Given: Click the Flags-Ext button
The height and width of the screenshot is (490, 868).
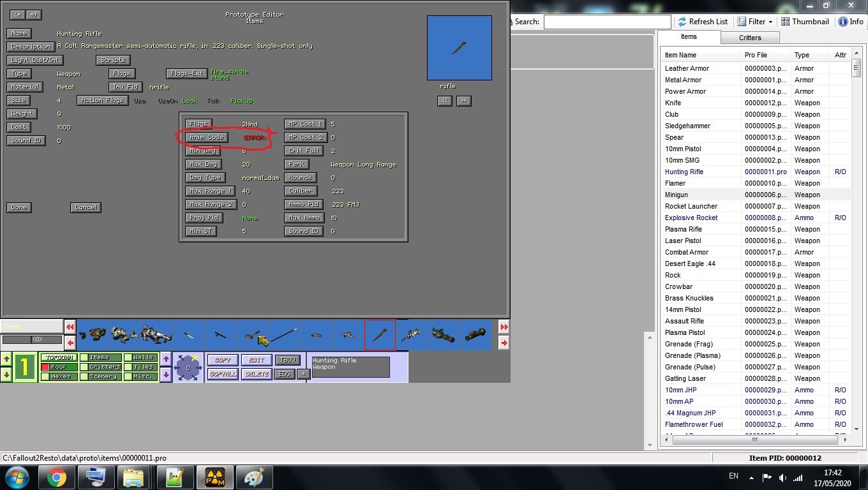Looking at the screenshot, I should pos(186,73).
